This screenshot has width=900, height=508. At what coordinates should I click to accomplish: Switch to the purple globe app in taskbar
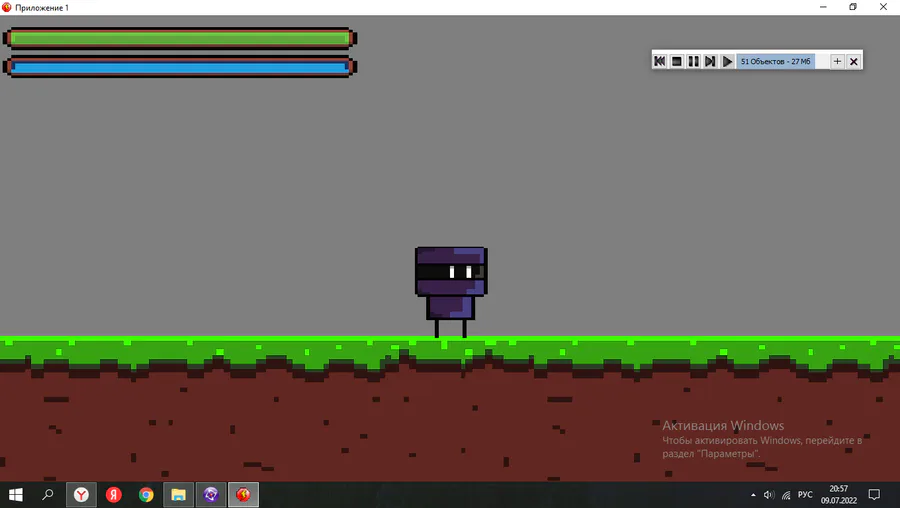211,494
